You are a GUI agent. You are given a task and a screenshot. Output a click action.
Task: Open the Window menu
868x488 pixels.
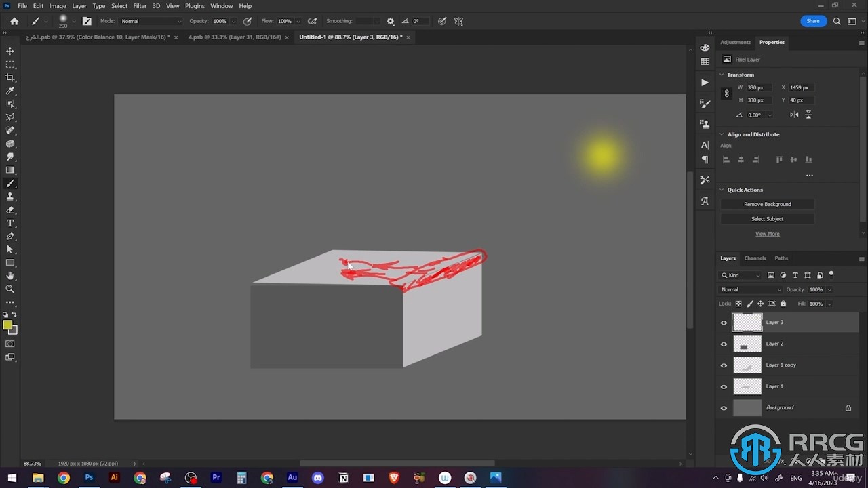coord(222,6)
